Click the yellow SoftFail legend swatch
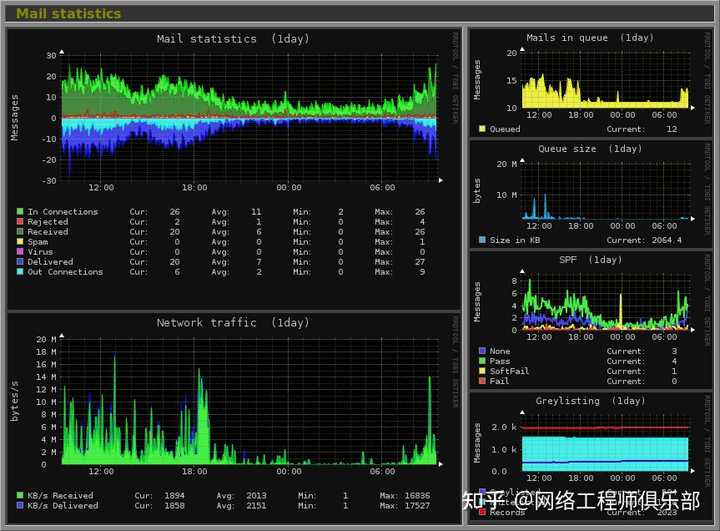The image size is (720, 531). click(x=482, y=371)
